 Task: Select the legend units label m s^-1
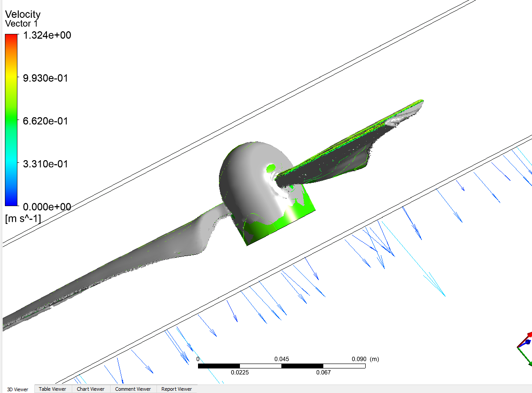coord(23,219)
